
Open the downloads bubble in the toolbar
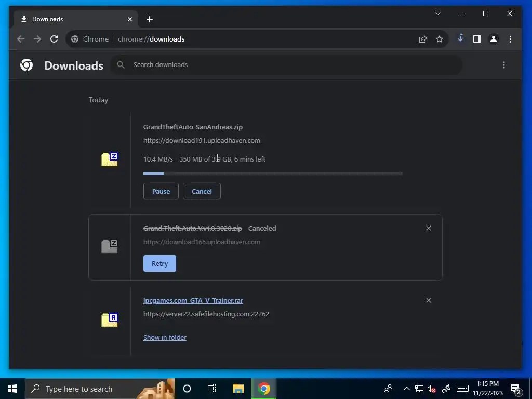click(460, 38)
